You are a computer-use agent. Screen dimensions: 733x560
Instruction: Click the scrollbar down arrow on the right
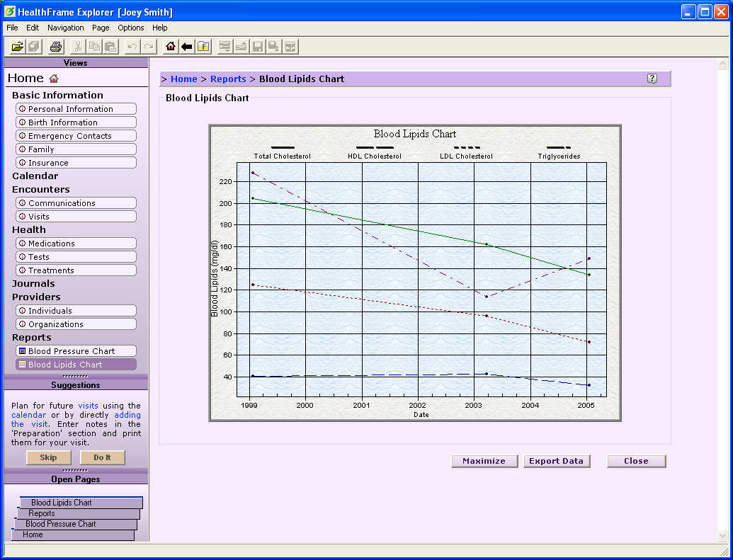[x=722, y=536]
